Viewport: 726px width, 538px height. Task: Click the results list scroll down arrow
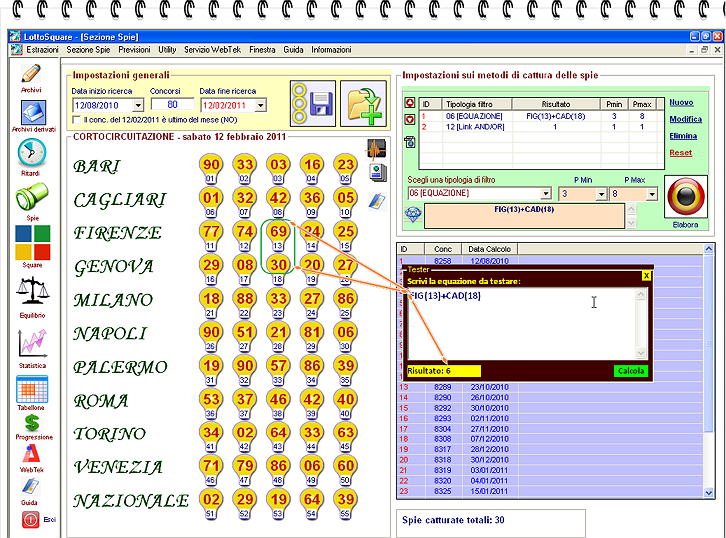pyautogui.click(x=708, y=493)
